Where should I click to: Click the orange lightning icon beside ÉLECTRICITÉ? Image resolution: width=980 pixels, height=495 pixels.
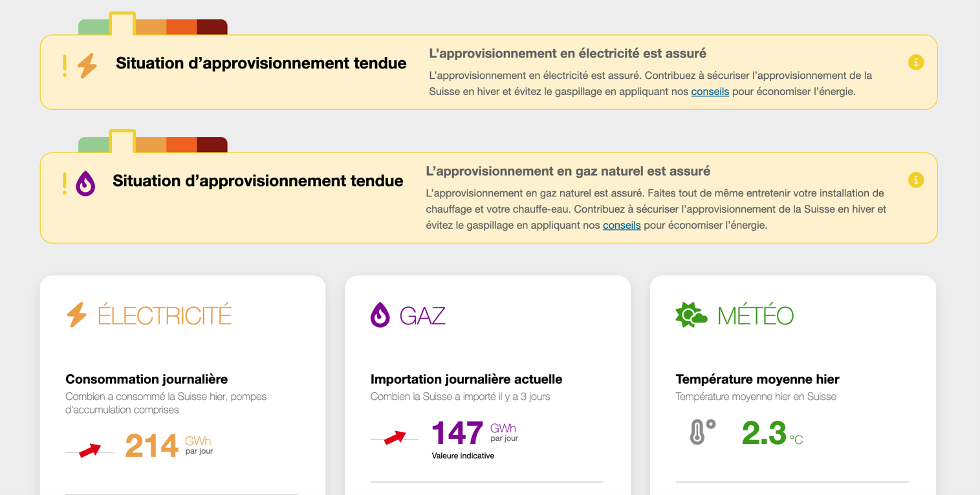[77, 315]
